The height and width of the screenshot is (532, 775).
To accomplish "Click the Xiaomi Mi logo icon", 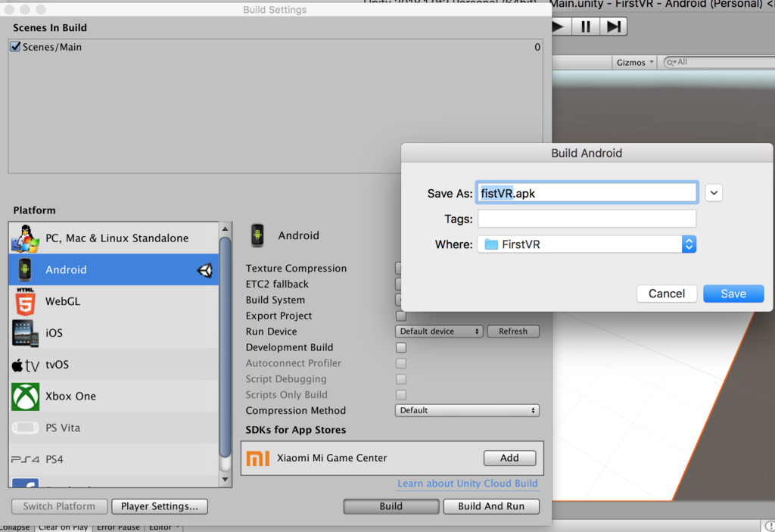I will tap(258, 459).
